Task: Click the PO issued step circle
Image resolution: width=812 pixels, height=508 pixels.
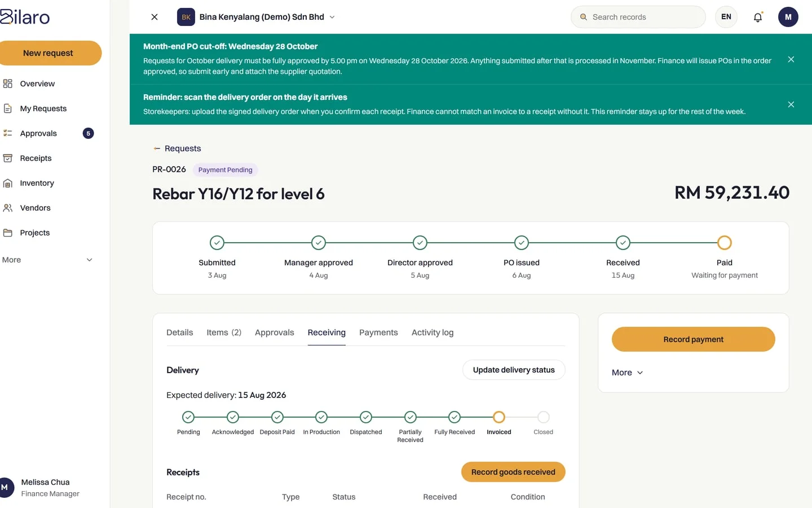Action: [522, 243]
